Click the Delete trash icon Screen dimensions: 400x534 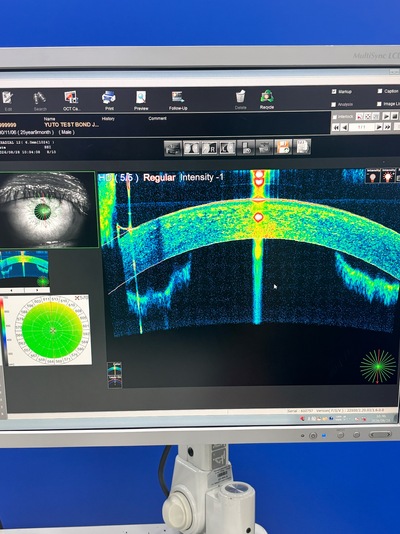click(x=240, y=100)
